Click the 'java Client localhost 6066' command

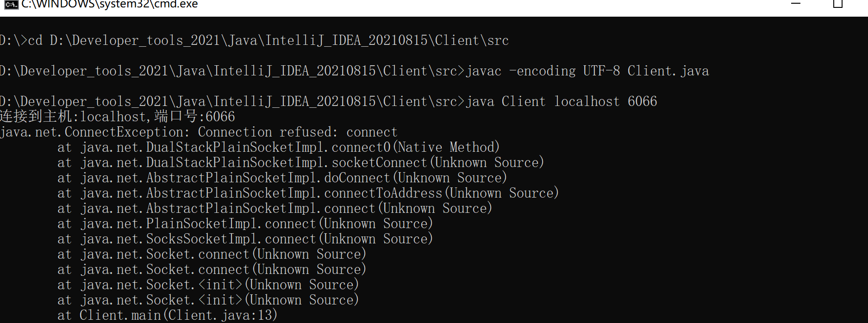562,102
